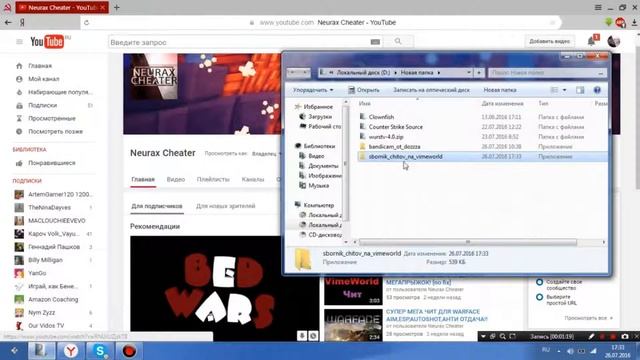
Task: Toggle the Explorer preview pane icon
Action: click(580, 90)
